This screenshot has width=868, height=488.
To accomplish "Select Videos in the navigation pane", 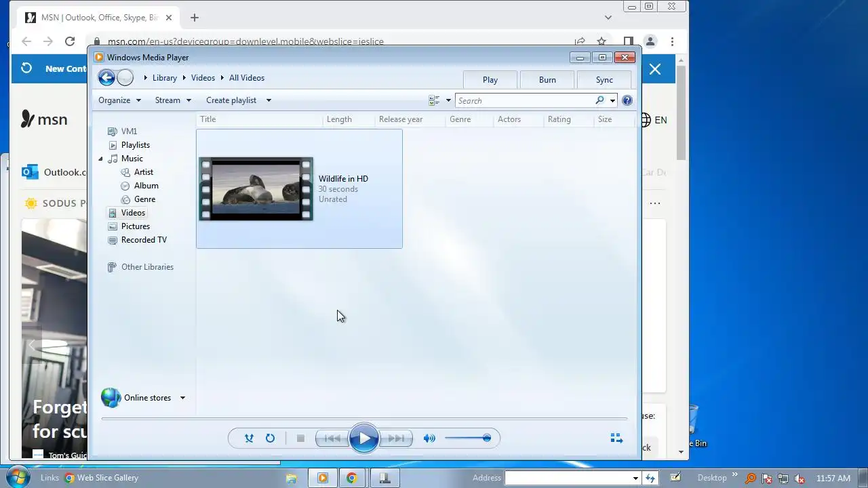I will click(127, 213).
